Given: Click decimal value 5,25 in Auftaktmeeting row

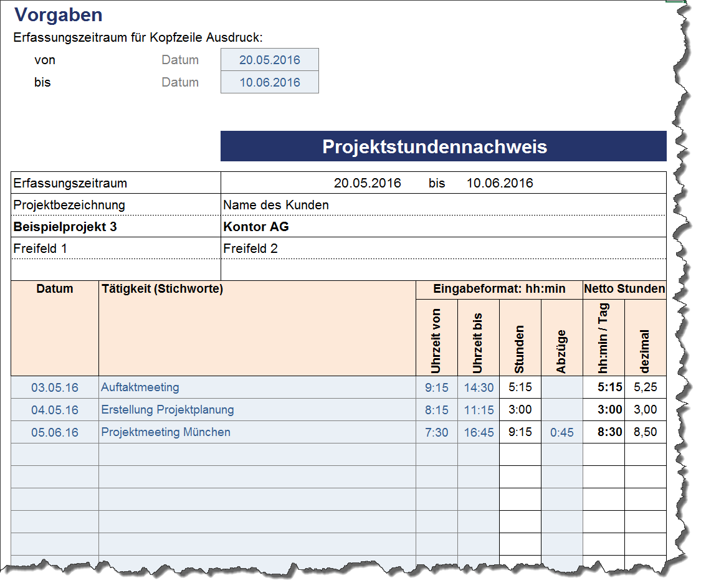Looking at the screenshot, I should coord(646,387).
